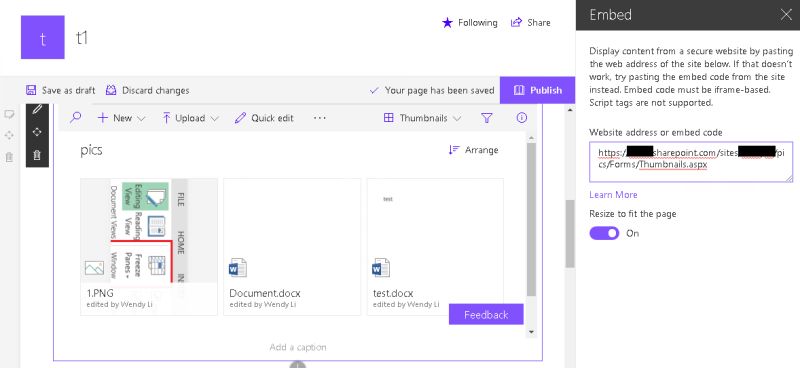The image size is (800, 368).
Task: Click the page vertical scrollbar thumb
Action: point(570,233)
